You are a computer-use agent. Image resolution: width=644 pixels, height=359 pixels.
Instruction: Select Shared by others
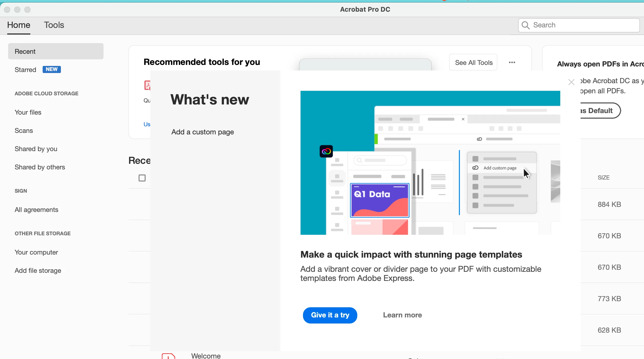(40, 167)
